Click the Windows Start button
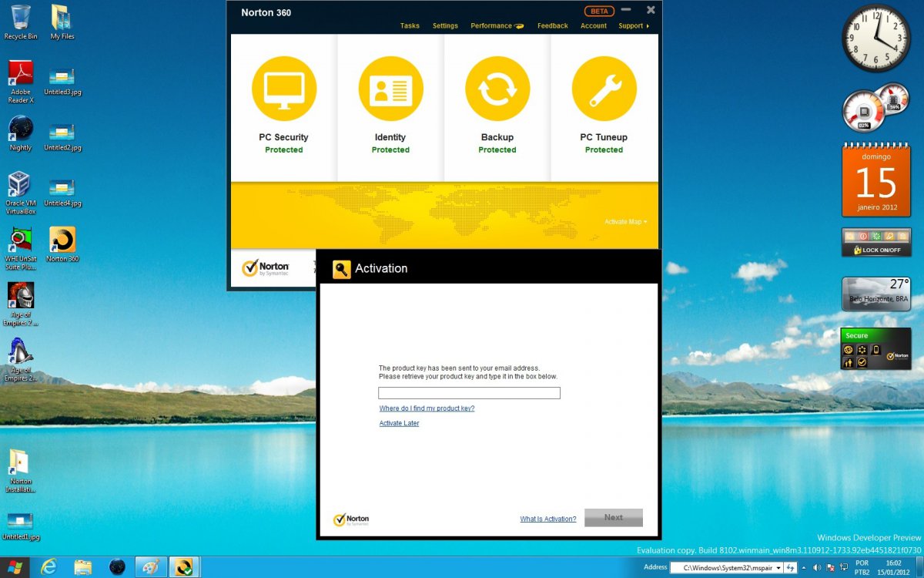Viewport: 924px width, 578px height. [x=15, y=567]
